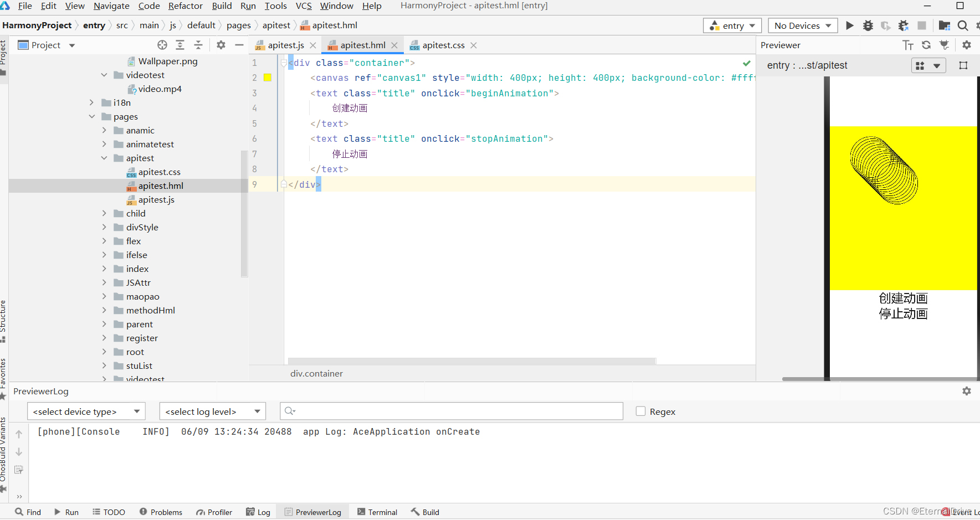
Task: Select video.mp4 in the project tree
Action: click(x=160, y=89)
